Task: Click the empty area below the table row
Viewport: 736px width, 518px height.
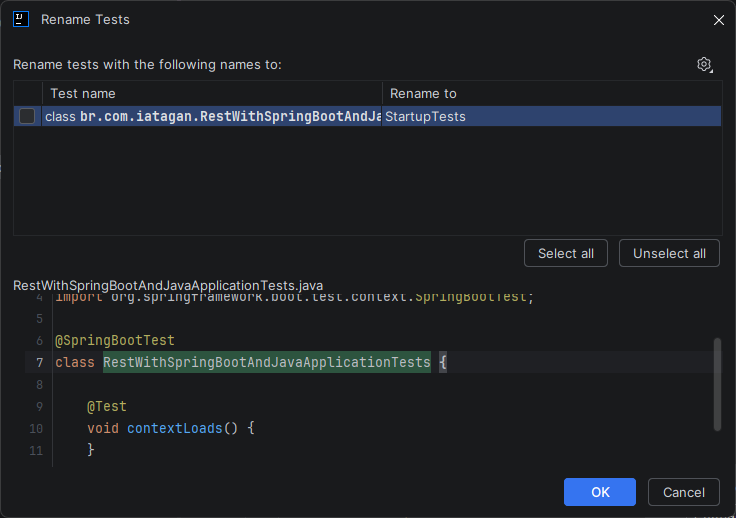Action: 366,180
